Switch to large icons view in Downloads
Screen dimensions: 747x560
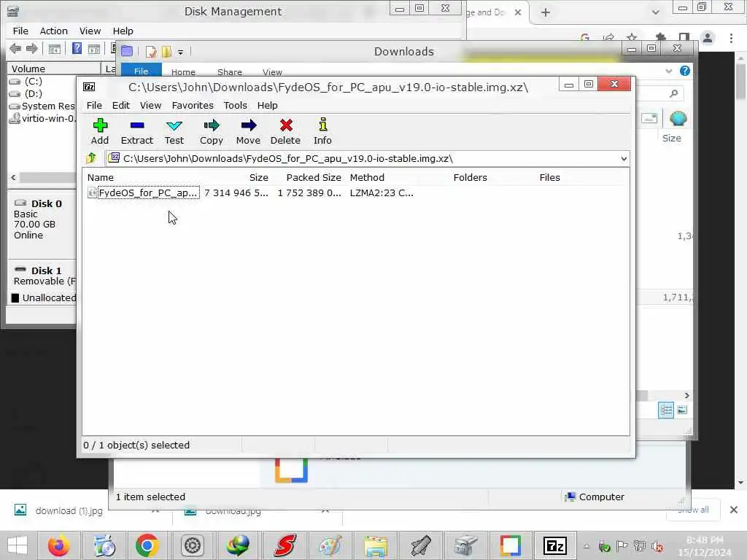point(682,410)
